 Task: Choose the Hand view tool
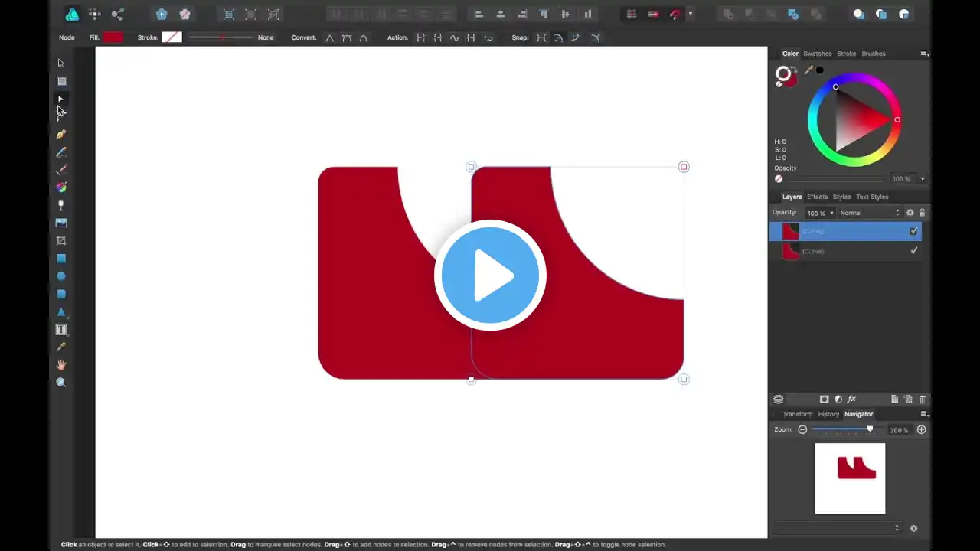(61, 365)
